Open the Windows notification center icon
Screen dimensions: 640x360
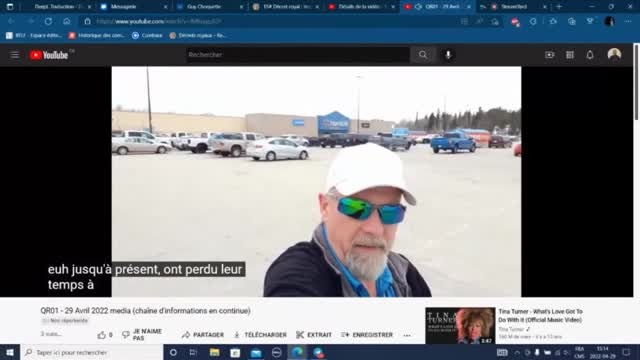pyautogui.click(x=626, y=352)
